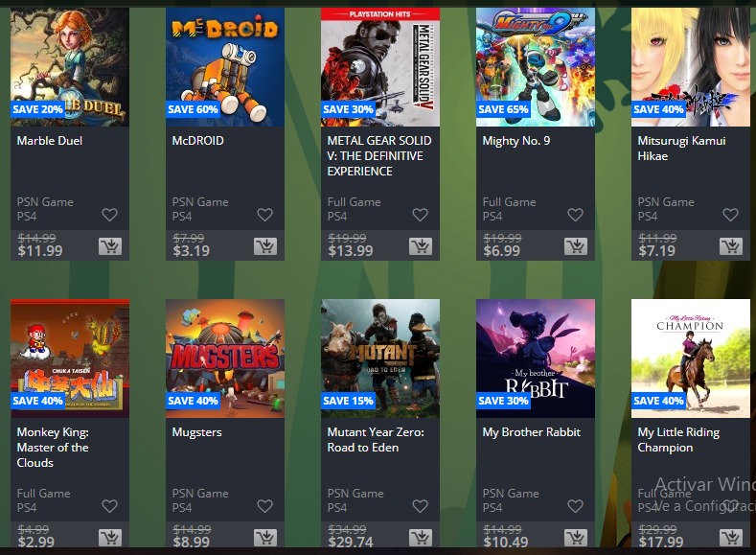Open the Mighty No. 9 cover thumbnail
The height and width of the screenshot is (555, 756).
[x=536, y=67]
